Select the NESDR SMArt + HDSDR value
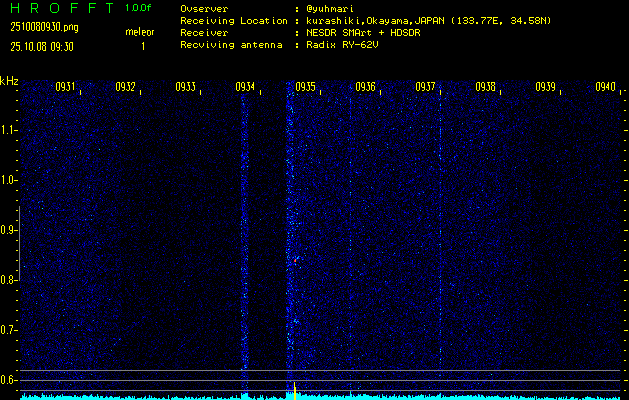This screenshot has height=400, width=629. pyautogui.click(x=363, y=33)
